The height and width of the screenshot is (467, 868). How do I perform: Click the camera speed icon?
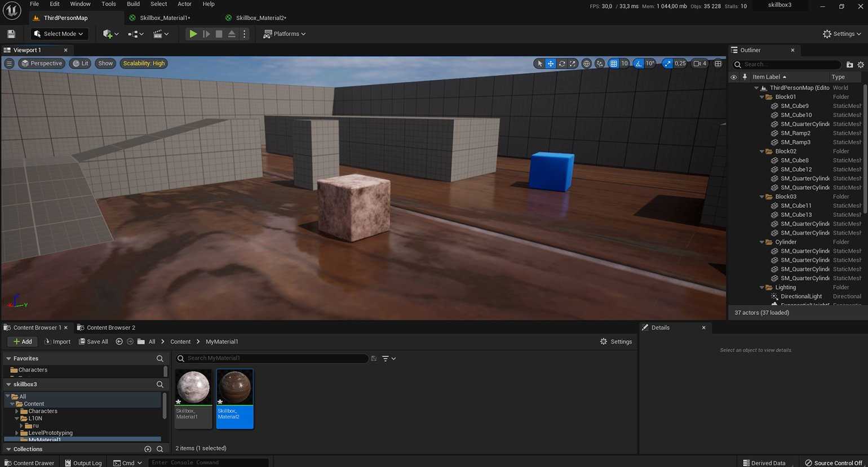coord(699,64)
